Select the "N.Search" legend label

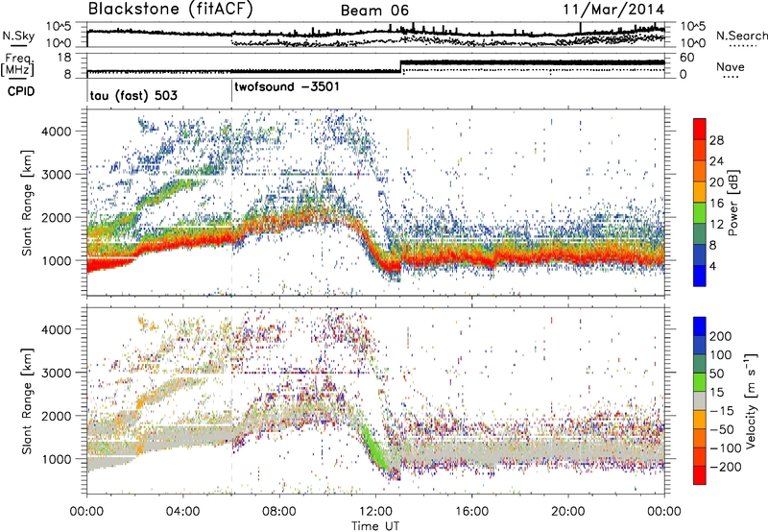742,36
